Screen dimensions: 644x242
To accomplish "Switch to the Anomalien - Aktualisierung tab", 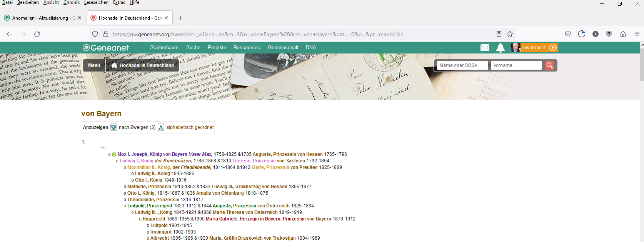I will (x=40, y=18).
